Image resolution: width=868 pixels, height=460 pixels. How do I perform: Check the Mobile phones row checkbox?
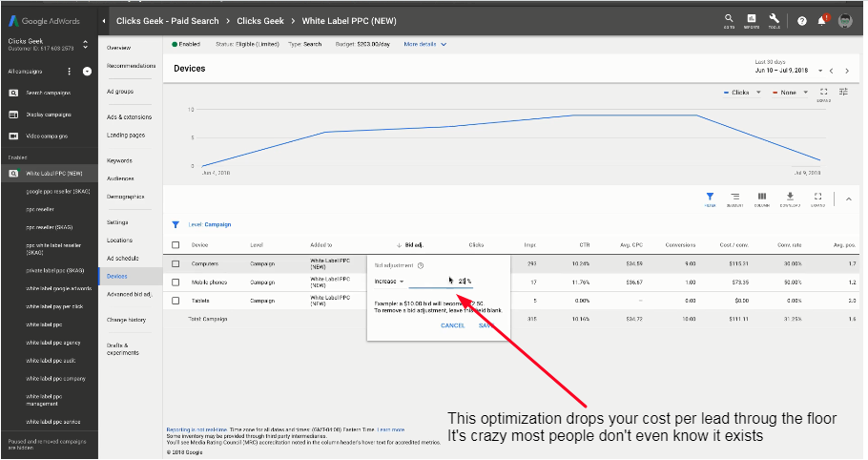coord(176,282)
